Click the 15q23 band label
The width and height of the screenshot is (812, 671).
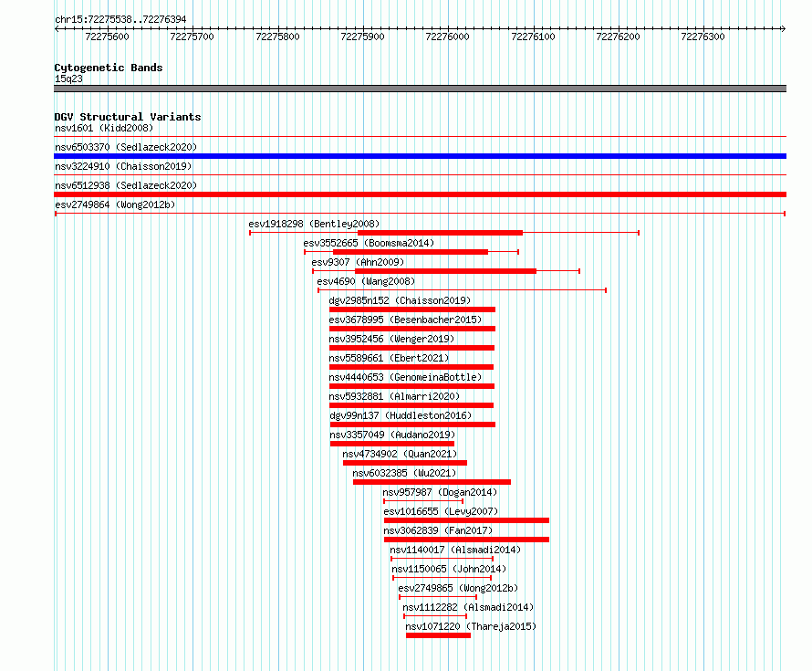click(68, 79)
